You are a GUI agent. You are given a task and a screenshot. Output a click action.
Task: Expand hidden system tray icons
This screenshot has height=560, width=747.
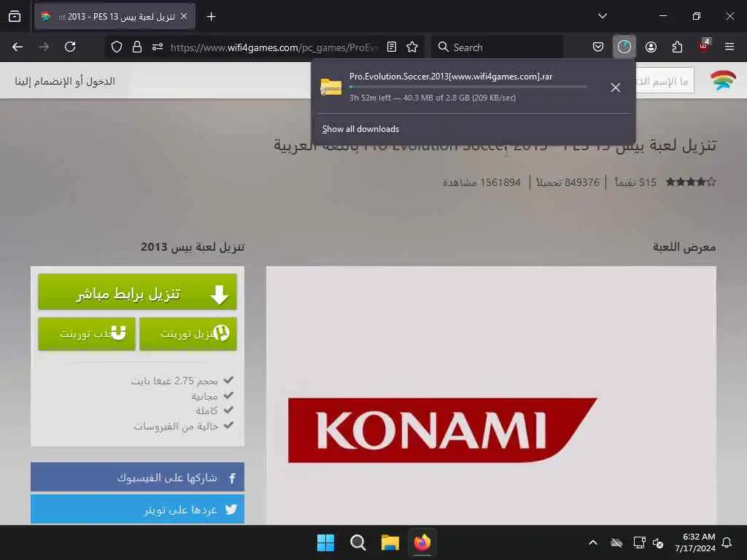tap(593, 542)
